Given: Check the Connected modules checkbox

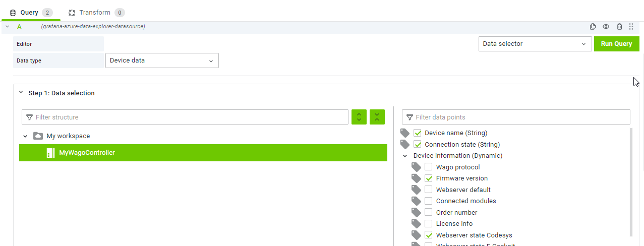Looking at the screenshot, I should (428, 201).
